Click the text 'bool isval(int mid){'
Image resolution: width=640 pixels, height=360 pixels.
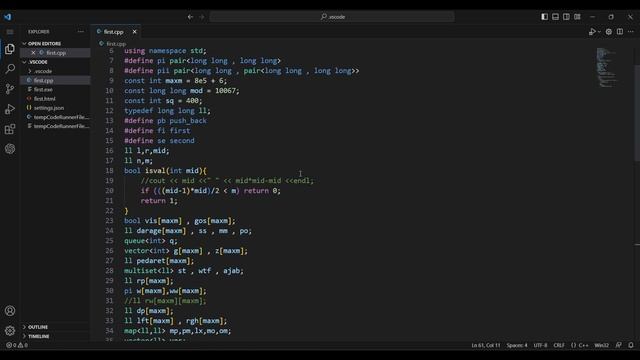165,171
